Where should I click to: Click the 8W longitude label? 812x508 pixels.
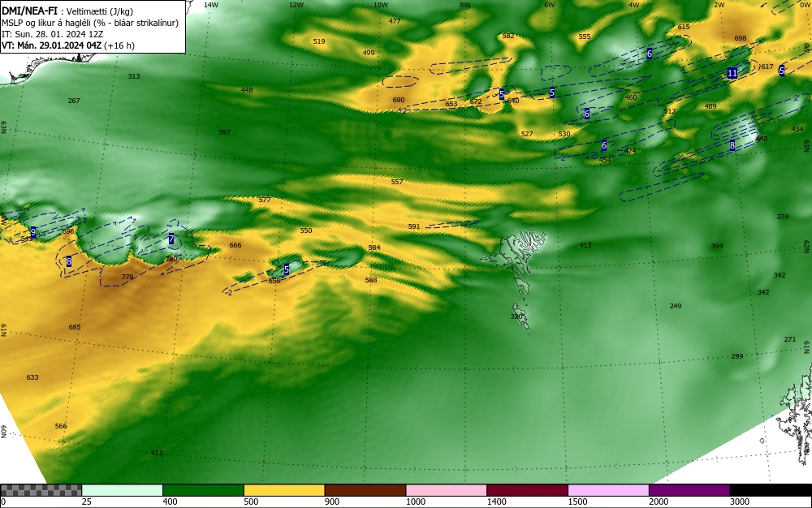coord(465,5)
